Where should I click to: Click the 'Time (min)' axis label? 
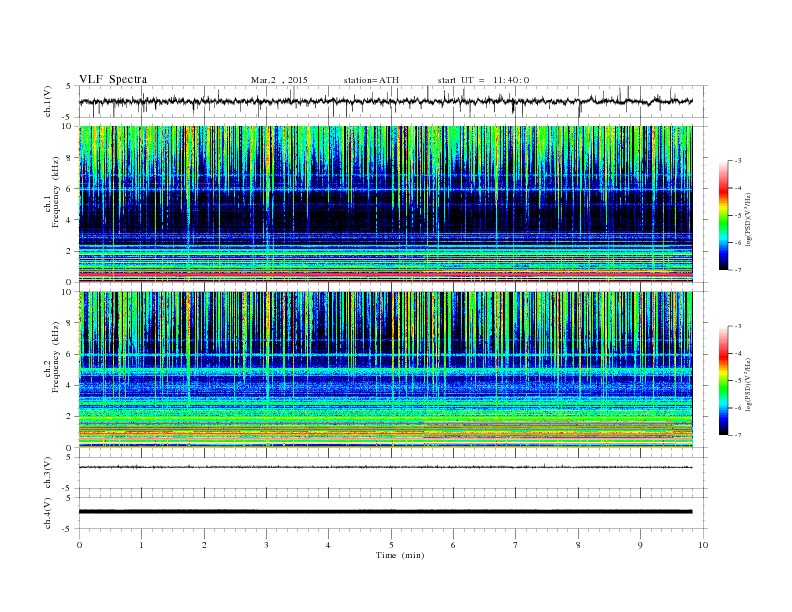(x=400, y=555)
